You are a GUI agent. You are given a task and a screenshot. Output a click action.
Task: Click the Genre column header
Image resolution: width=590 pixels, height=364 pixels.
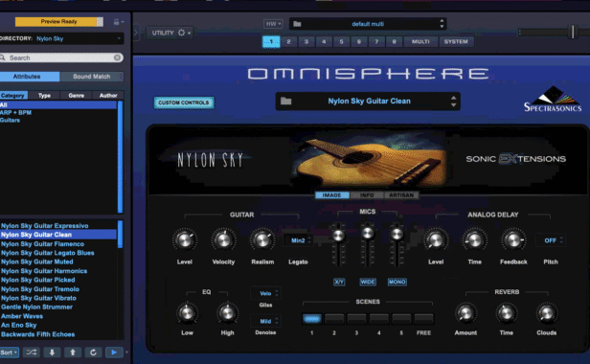(x=77, y=95)
